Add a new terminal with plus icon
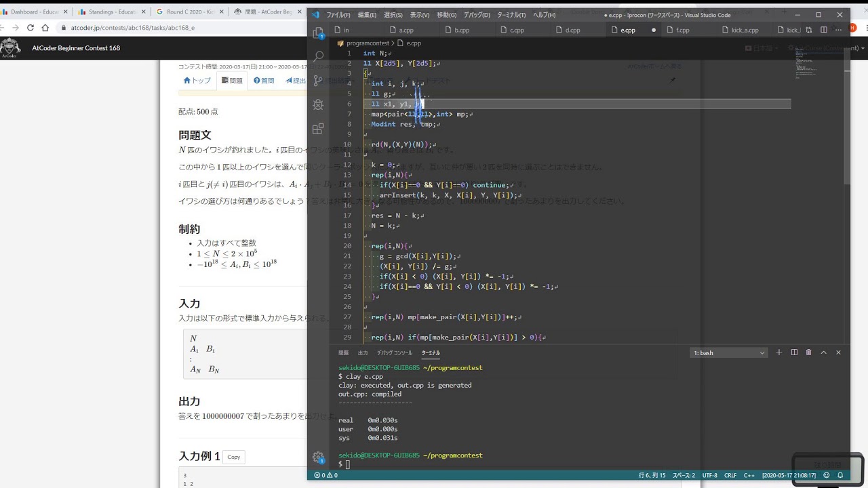The image size is (868, 488). pos(779,352)
